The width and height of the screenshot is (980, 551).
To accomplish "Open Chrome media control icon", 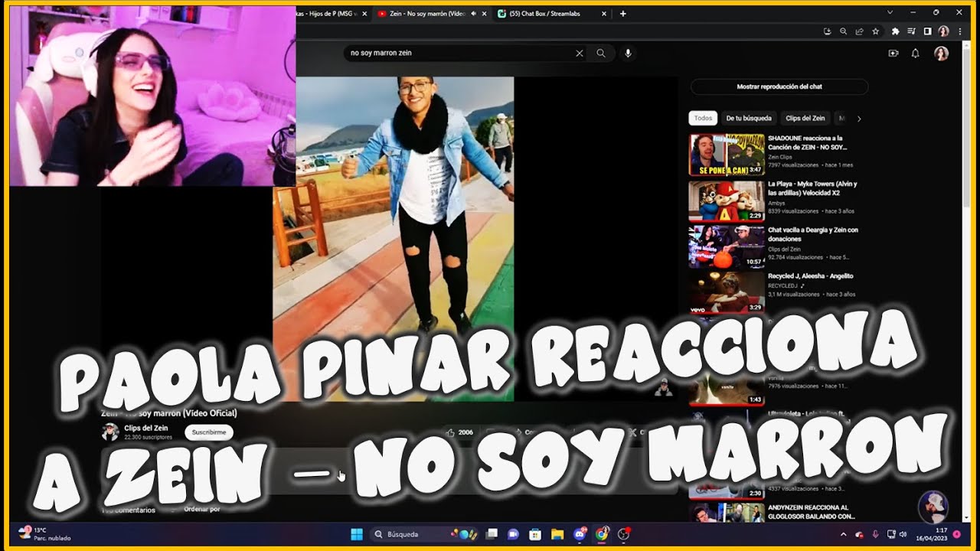I will 911,31.
